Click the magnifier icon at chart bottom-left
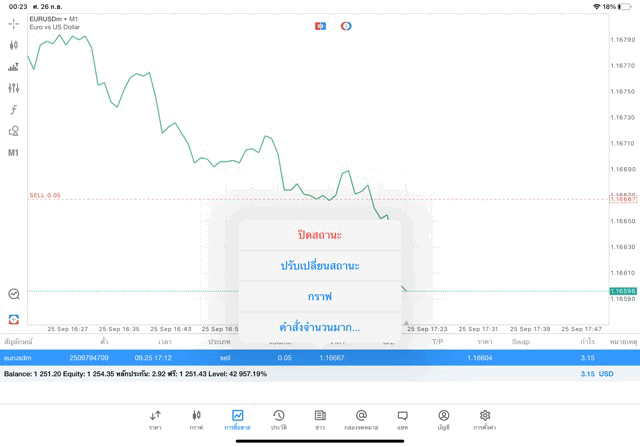 coord(13,294)
